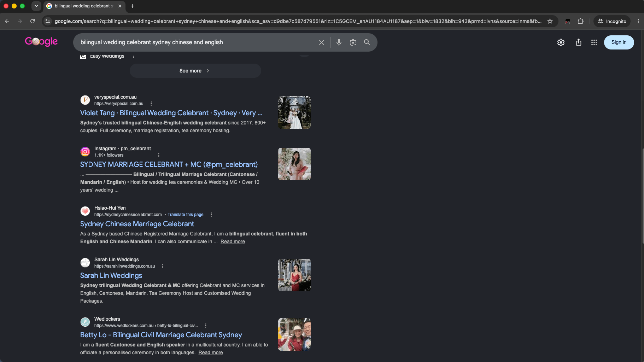Open more options for Wedlockers result
The height and width of the screenshot is (362, 644).
coord(206,326)
